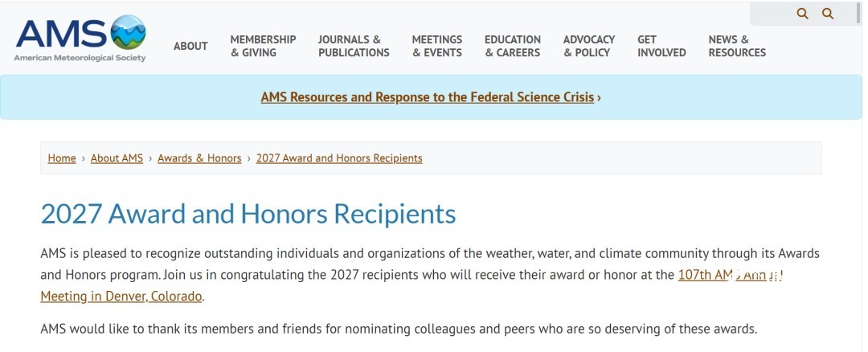Image resolution: width=868 pixels, height=352 pixels.
Task: Follow the Meeting in Denver, Colorado link
Action: click(121, 296)
